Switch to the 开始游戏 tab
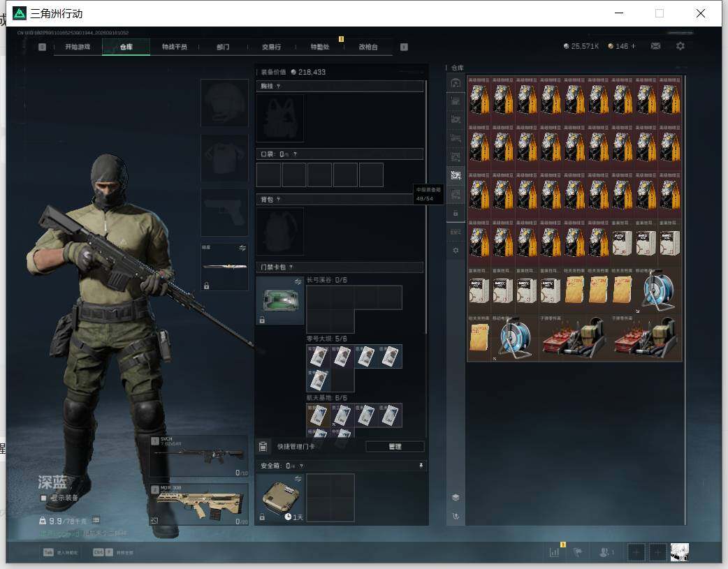 tap(78, 47)
